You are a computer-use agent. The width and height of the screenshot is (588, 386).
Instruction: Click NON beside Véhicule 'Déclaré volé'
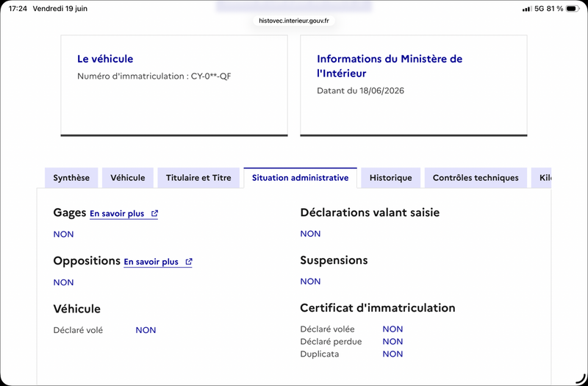(146, 330)
